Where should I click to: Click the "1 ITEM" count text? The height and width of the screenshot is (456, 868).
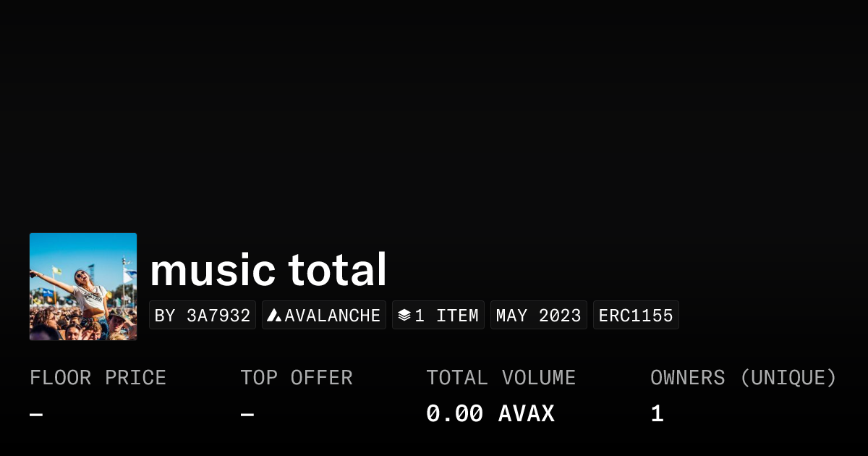(x=446, y=316)
